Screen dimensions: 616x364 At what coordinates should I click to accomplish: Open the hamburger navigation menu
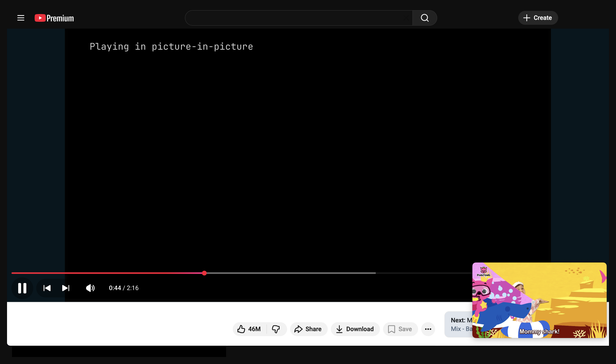21,18
